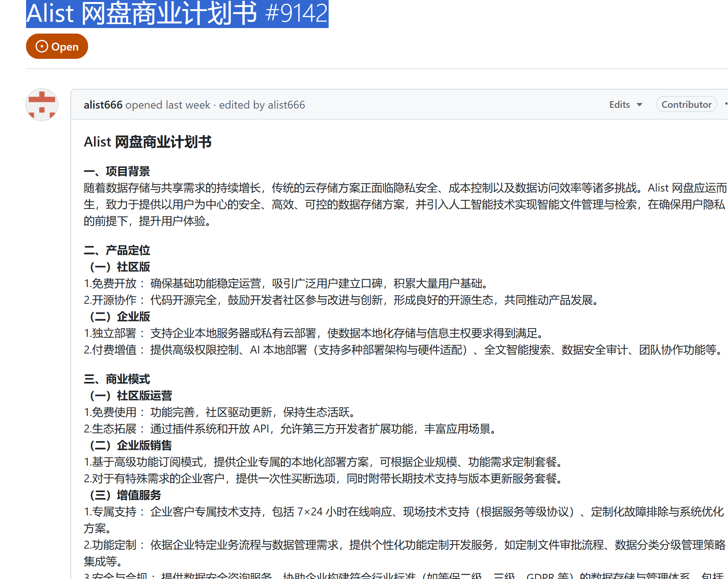Click the 'edited by alist666' text

(262, 105)
